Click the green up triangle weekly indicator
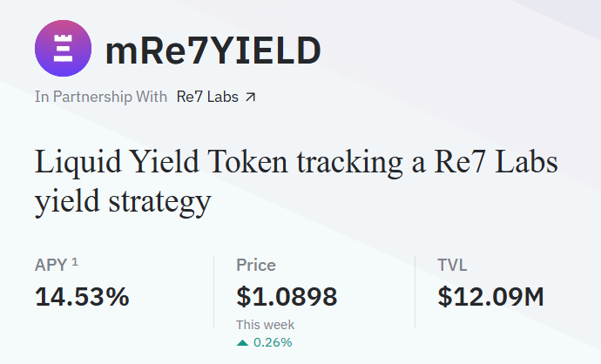 click(x=243, y=342)
